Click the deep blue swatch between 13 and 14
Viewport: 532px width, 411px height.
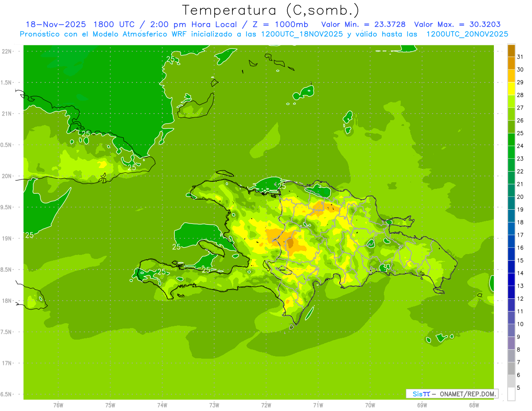tap(511, 279)
